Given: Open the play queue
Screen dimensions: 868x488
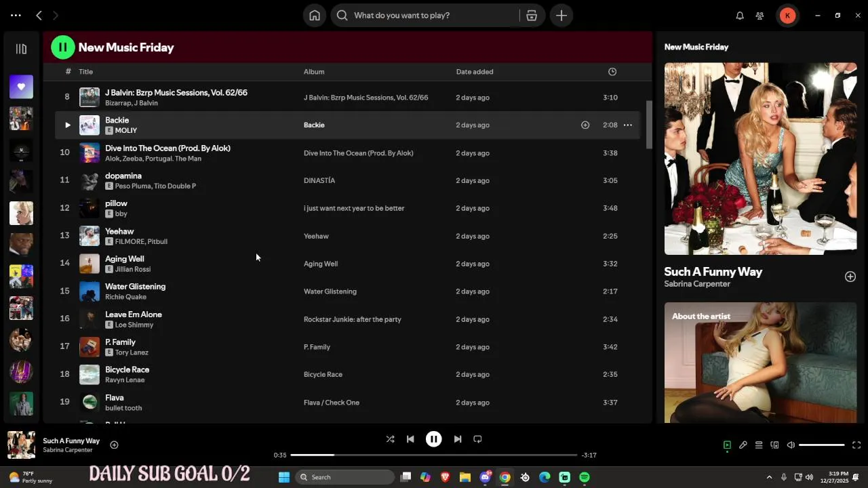Looking at the screenshot, I should [759, 445].
